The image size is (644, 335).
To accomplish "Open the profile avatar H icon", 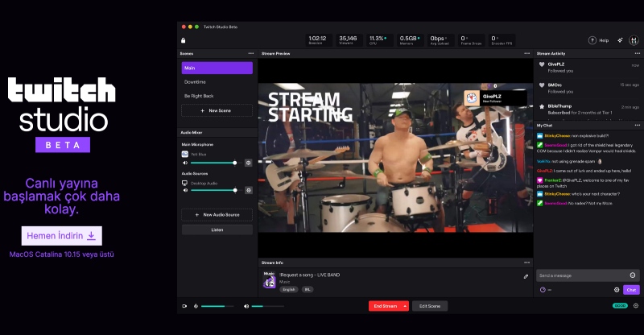I will (x=634, y=40).
